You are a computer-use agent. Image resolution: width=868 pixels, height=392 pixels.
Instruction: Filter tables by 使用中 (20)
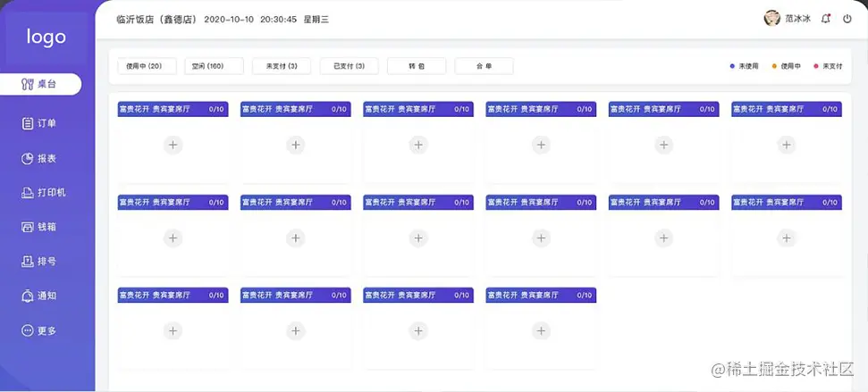point(147,66)
